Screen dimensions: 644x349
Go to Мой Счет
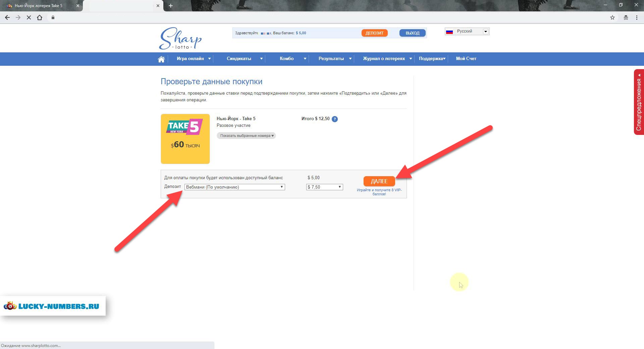tap(466, 59)
